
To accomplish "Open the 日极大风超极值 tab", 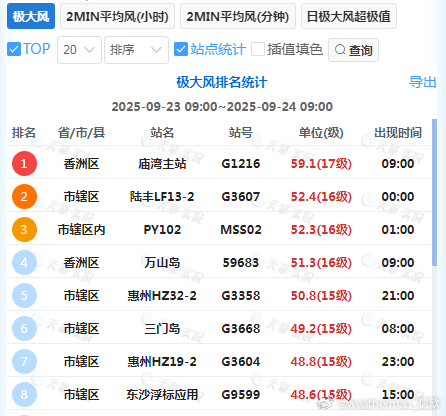I will click(x=349, y=16).
